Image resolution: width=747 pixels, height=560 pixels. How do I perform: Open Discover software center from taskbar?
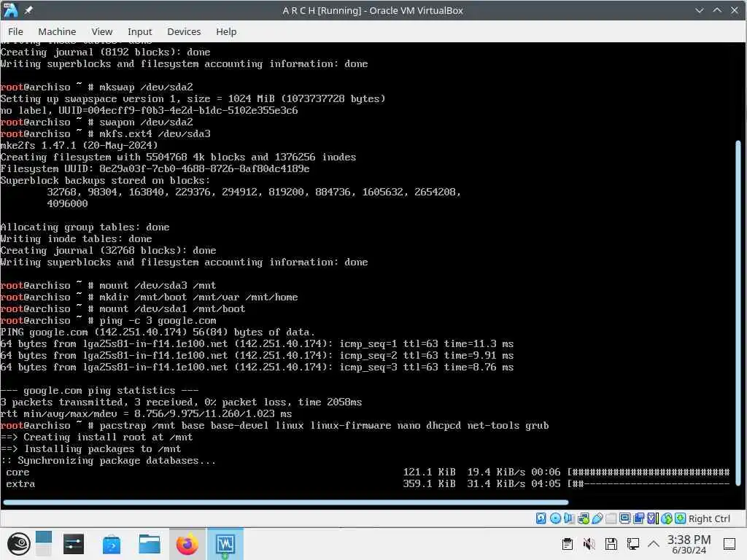click(112, 544)
